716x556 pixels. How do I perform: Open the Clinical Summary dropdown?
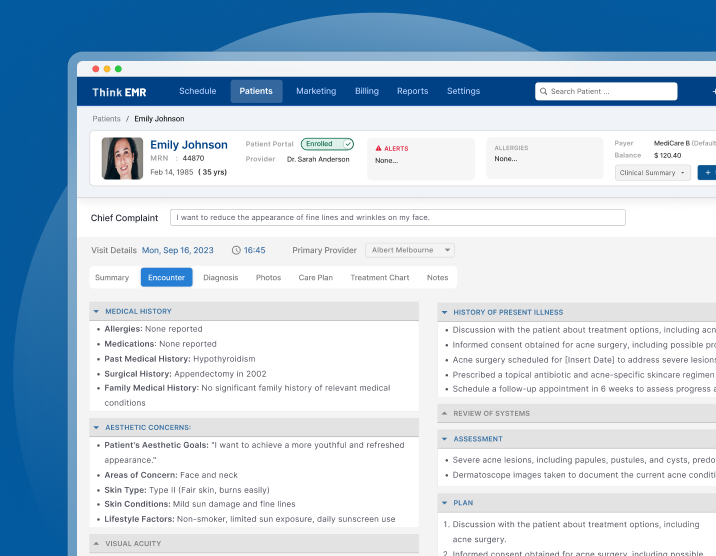653,173
